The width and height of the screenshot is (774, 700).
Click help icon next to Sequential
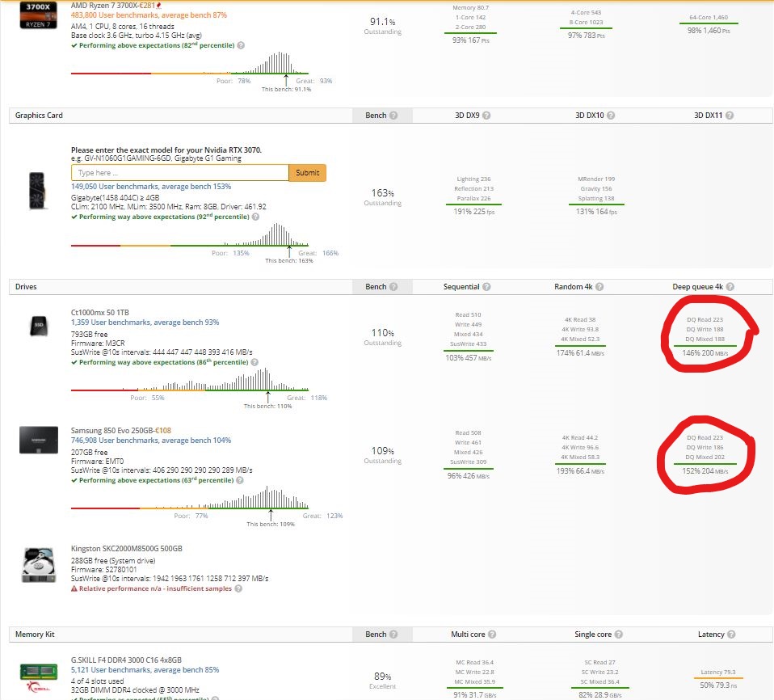click(486, 286)
